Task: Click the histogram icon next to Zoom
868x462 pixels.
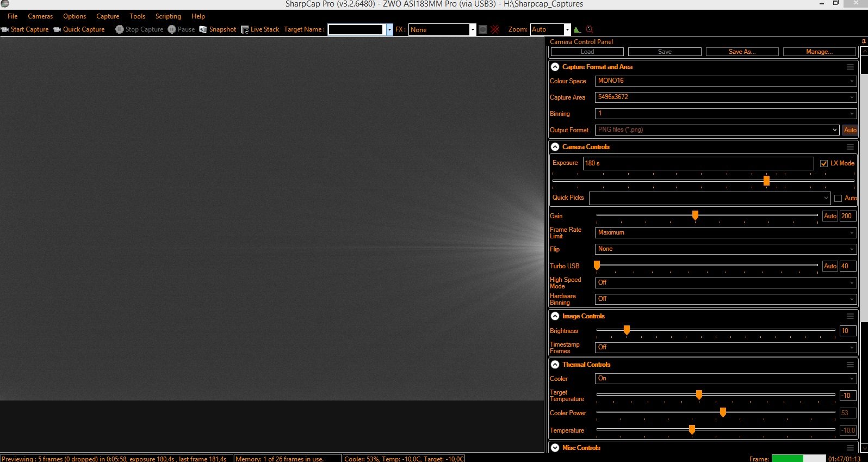Action: [x=577, y=30]
